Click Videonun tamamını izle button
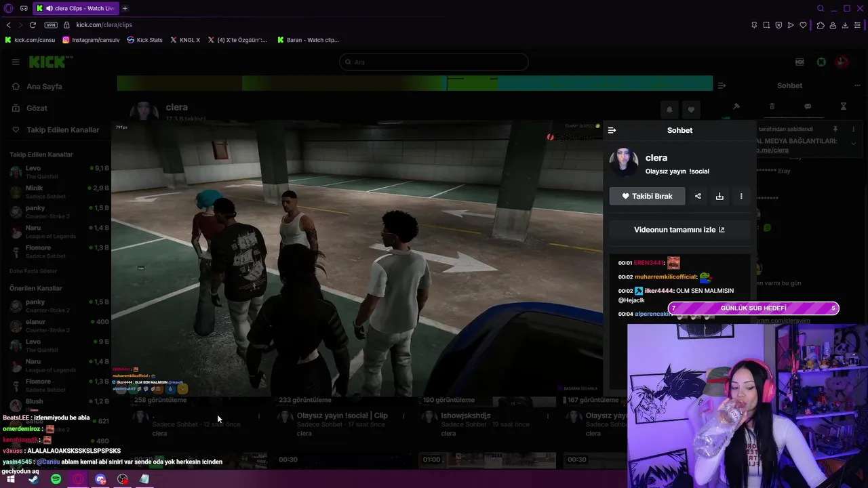This screenshot has height=488, width=868. [x=679, y=230]
